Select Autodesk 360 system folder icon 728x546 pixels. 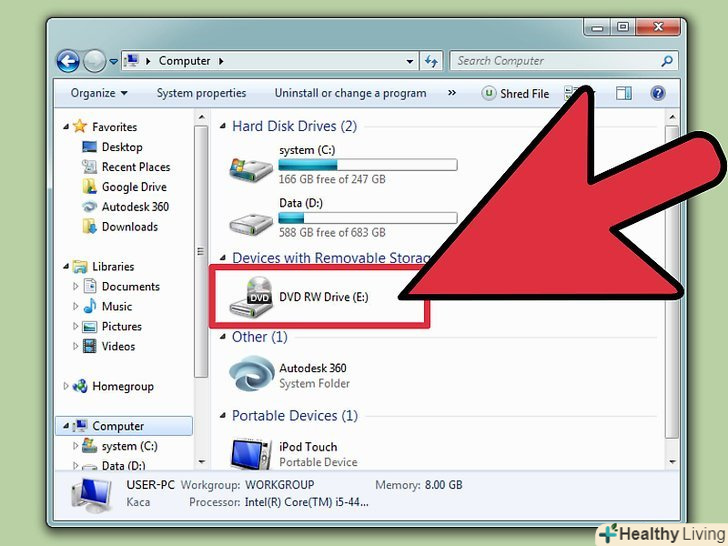click(251, 374)
